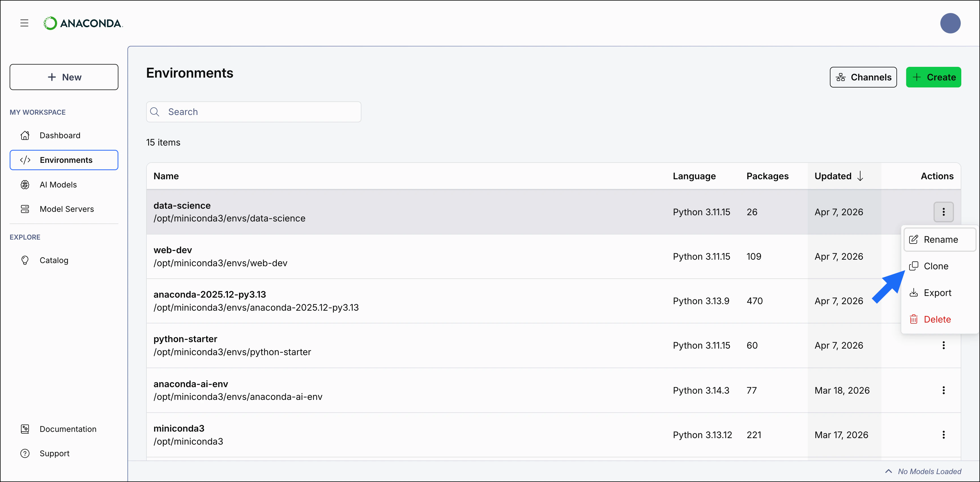Toggle the Updated column sort arrow
The width and height of the screenshot is (980, 482).
pyautogui.click(x=860, y=176)
